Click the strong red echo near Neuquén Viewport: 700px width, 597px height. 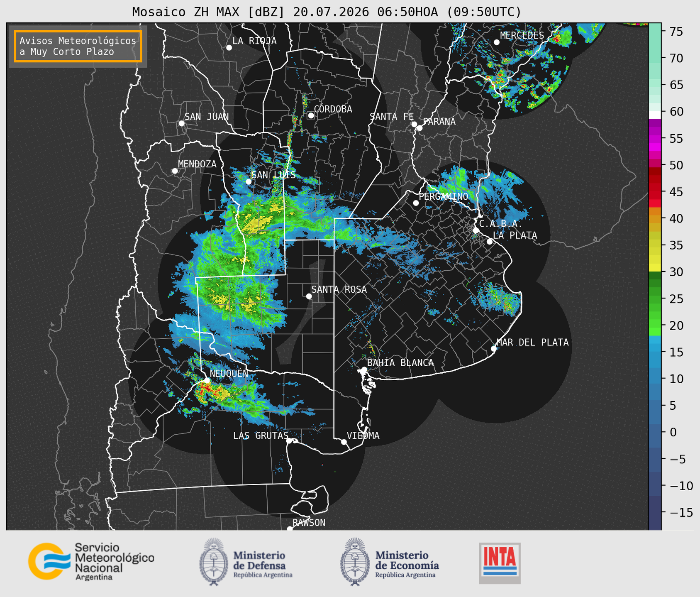(x=203, y=388)
